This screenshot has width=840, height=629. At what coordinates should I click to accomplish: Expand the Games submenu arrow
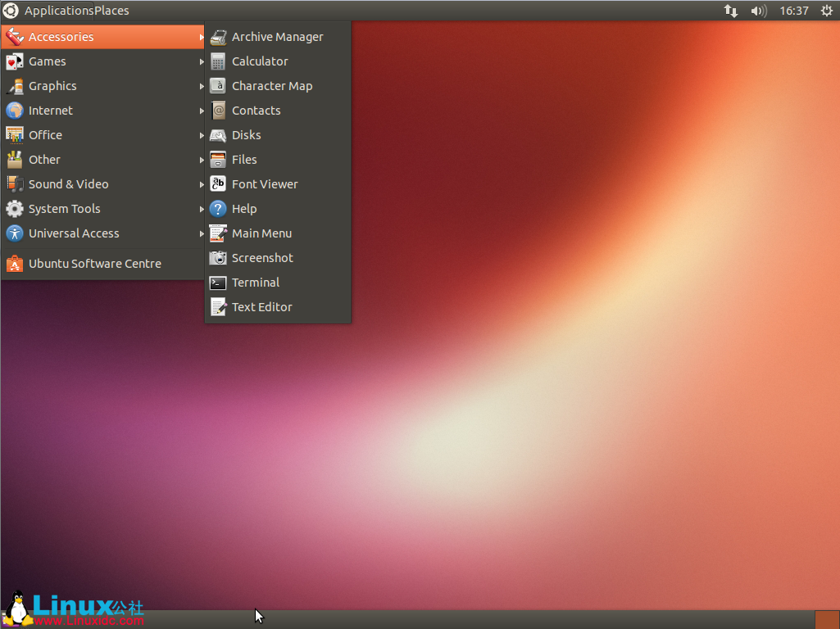(x=202, y=61)
